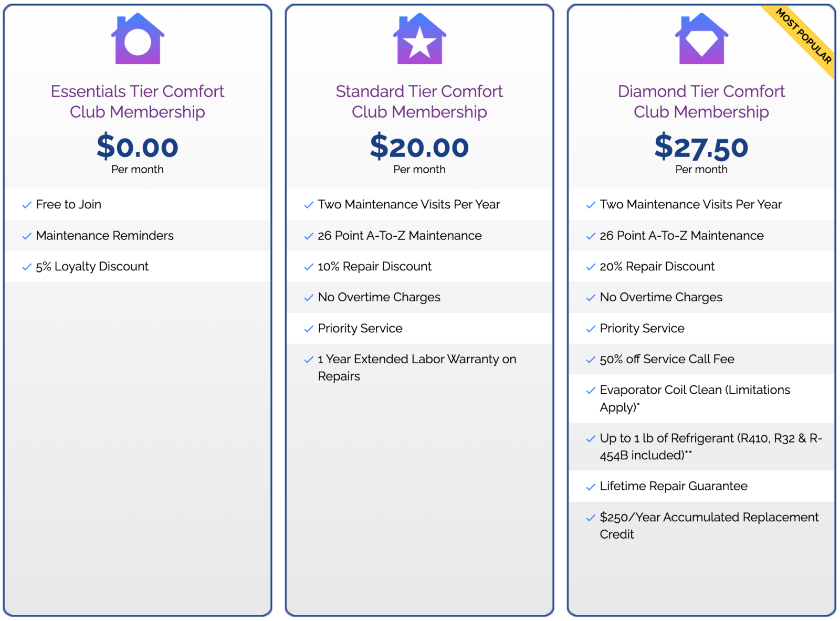The width and height of the screenshot is (840, 621).
Task: Click checkmark beside Lifetime Repair Guarantee
Action: (591, 487)
